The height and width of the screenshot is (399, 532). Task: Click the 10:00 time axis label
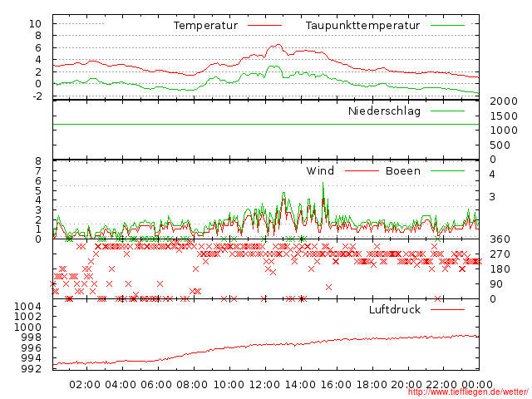[x=229, y=385]
